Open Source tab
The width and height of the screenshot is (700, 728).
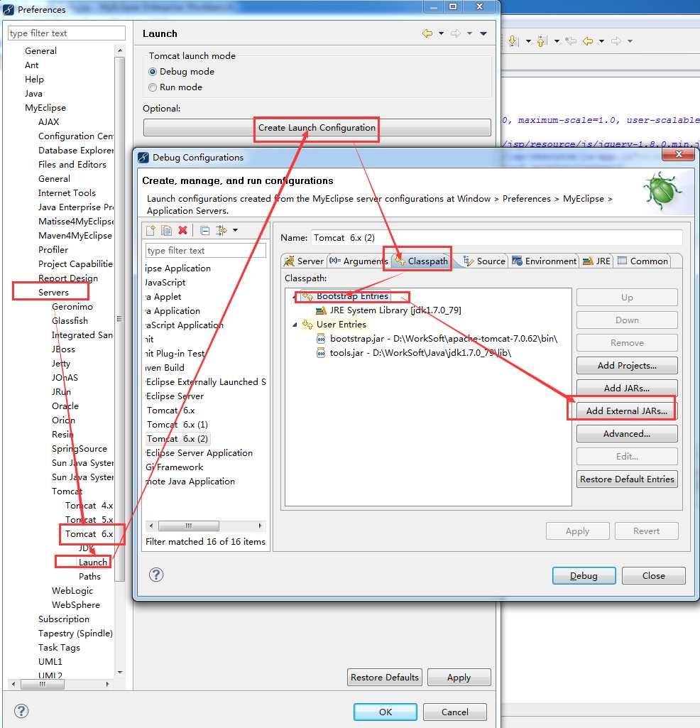pos(484,261)
